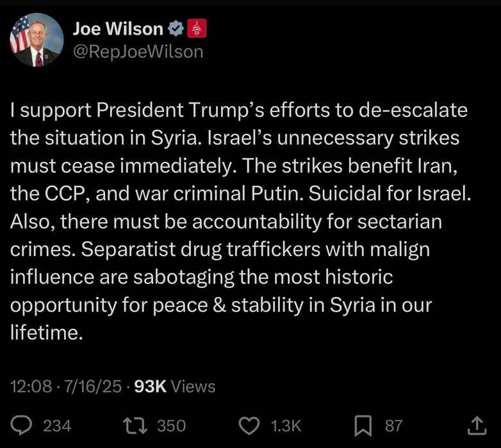Click the 12:08 timestamp
The width and height of the screenshot is (501, 448).
pyautogui.click(x=26, y=387)
